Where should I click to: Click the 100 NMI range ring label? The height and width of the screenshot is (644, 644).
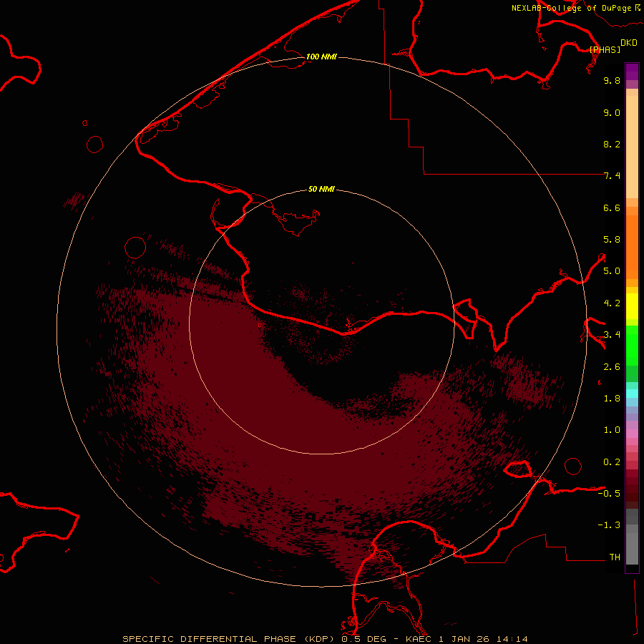321,57
